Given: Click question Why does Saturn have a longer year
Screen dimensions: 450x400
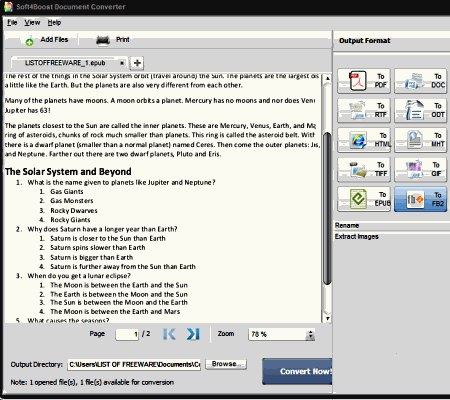Looking at the screenshot, I should tap(102, 229).
